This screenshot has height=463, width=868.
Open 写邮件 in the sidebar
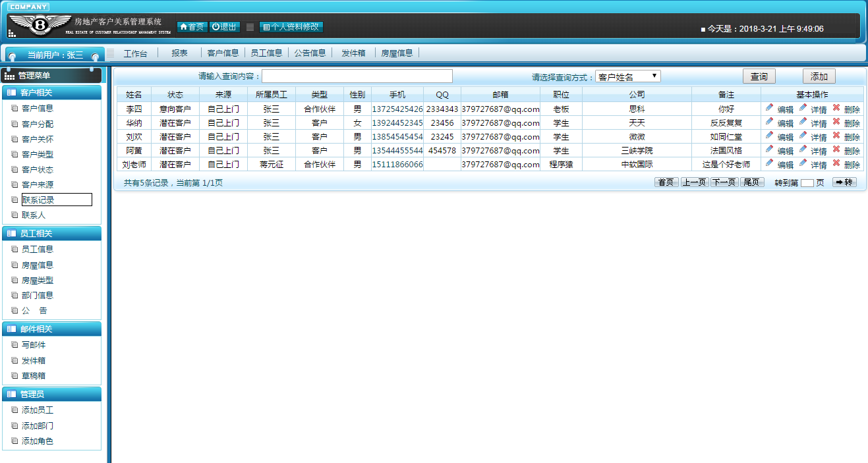34,344
